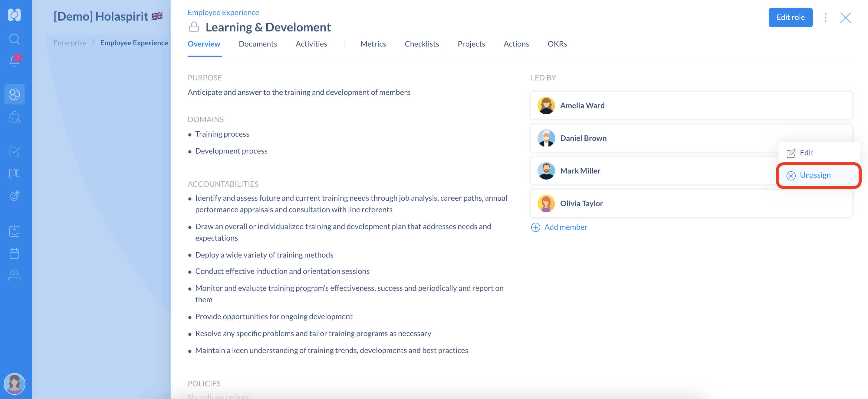The height and width of the screenshot is (399, 868).
Task: Click the Edit pencil icon in popup
Action: [791, 154]
